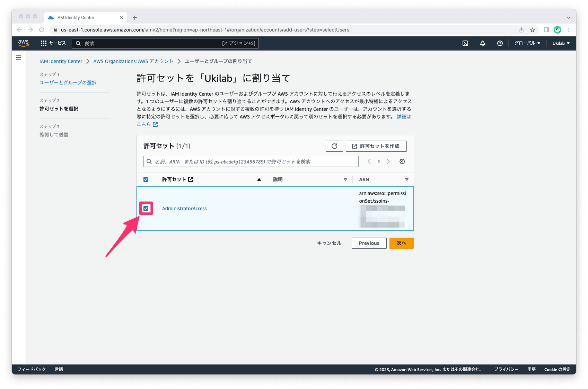Open 言語 language setting in footer
The width and height of the screenshot is (588, 389).
click(59, 369)
